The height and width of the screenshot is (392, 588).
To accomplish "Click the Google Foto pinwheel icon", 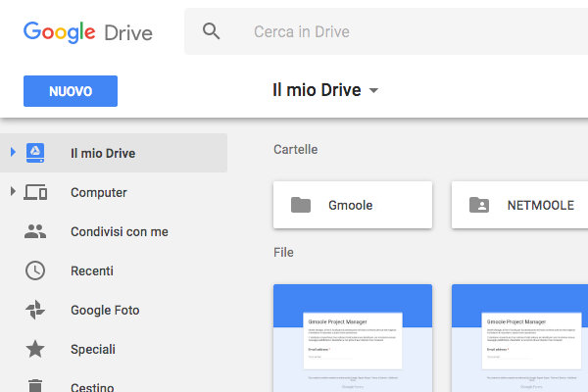I will tap(35, 311).
